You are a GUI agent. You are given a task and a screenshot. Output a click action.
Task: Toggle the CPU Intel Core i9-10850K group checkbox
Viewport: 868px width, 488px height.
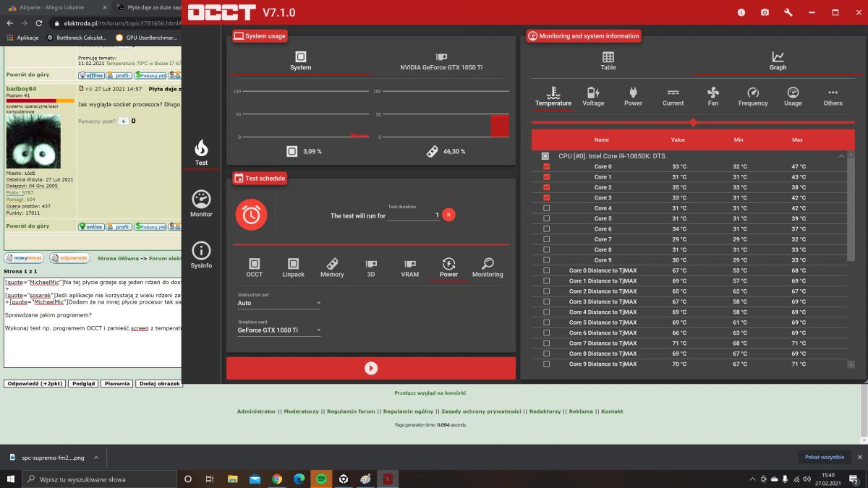pos(545,155)
